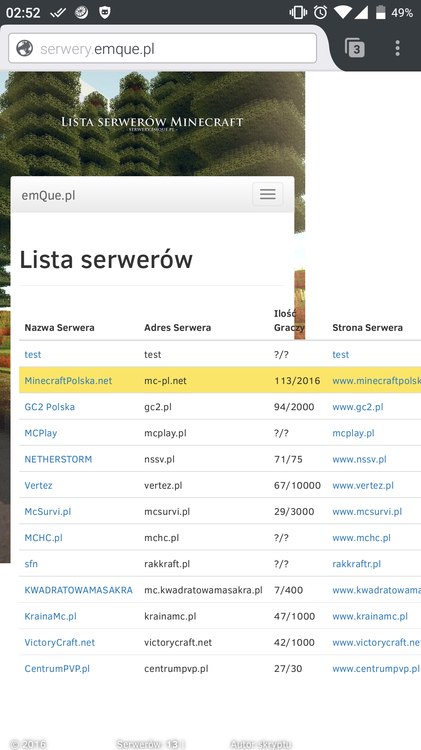Open the MCHC.pl server name link
This screenshot has width=421, height=750.
coord(43,538)
